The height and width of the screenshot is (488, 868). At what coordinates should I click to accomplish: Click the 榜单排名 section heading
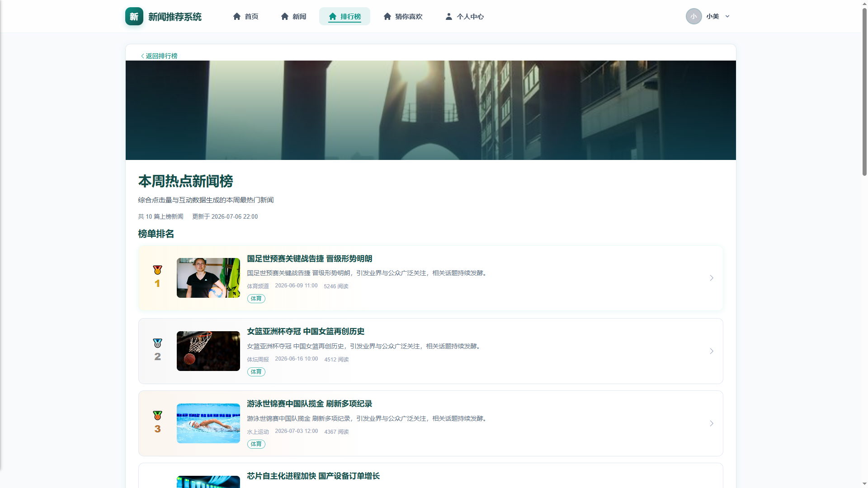tap(156, 234)
